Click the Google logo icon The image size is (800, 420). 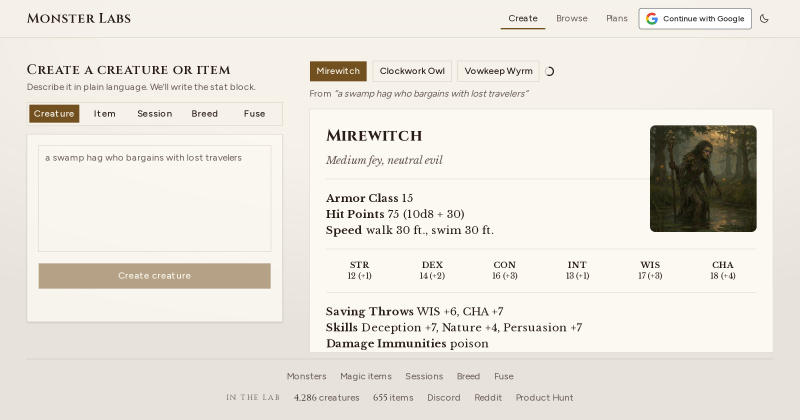click(652, 19)
